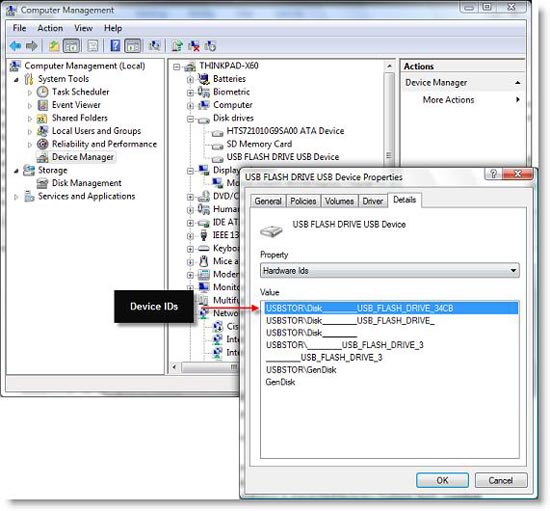This screenshot has height=511, width=550.
Task: Expand the Computer device category
Action: point(190,106)
